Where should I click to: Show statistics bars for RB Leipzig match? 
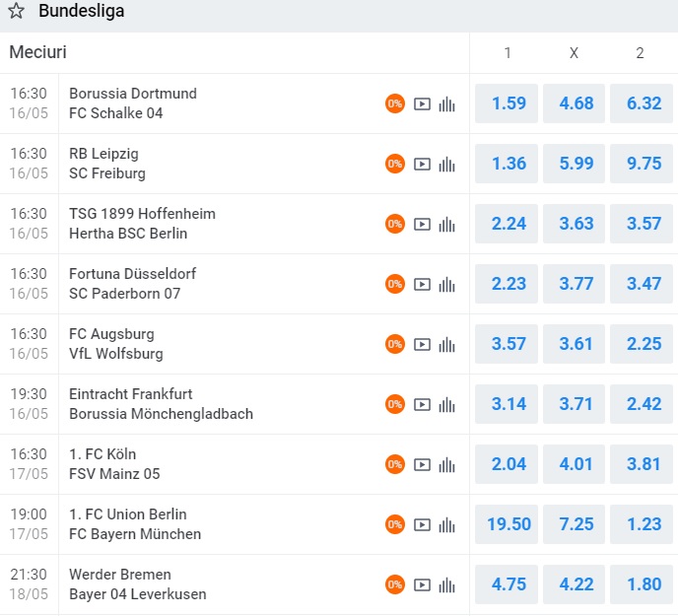[x=447, y=164]
